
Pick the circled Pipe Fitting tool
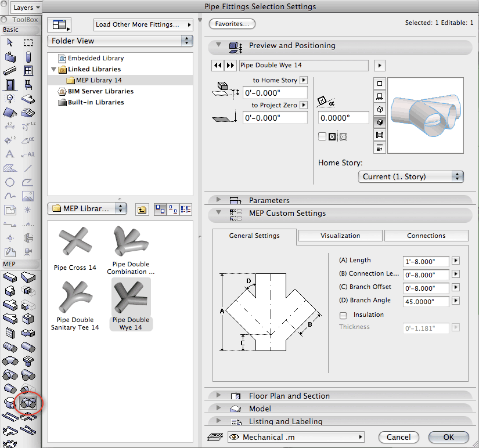(x=28, y=402)
